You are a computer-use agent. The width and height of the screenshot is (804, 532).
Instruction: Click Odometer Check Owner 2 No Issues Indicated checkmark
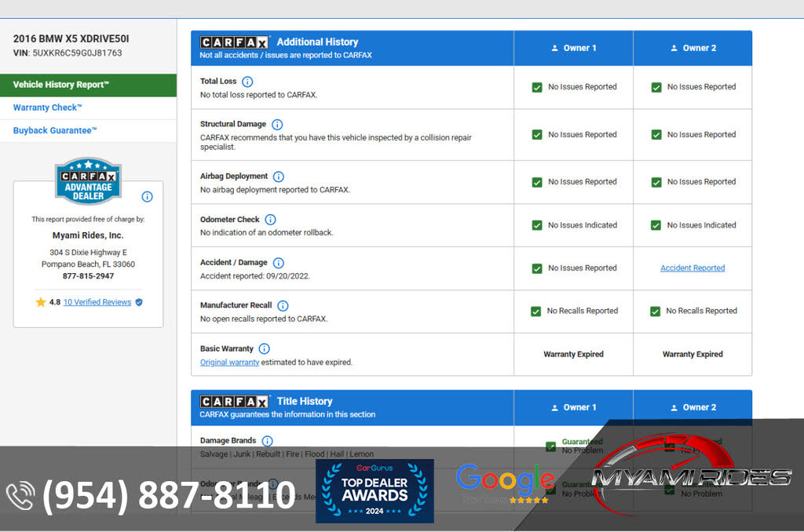click(x=656, y=225)
